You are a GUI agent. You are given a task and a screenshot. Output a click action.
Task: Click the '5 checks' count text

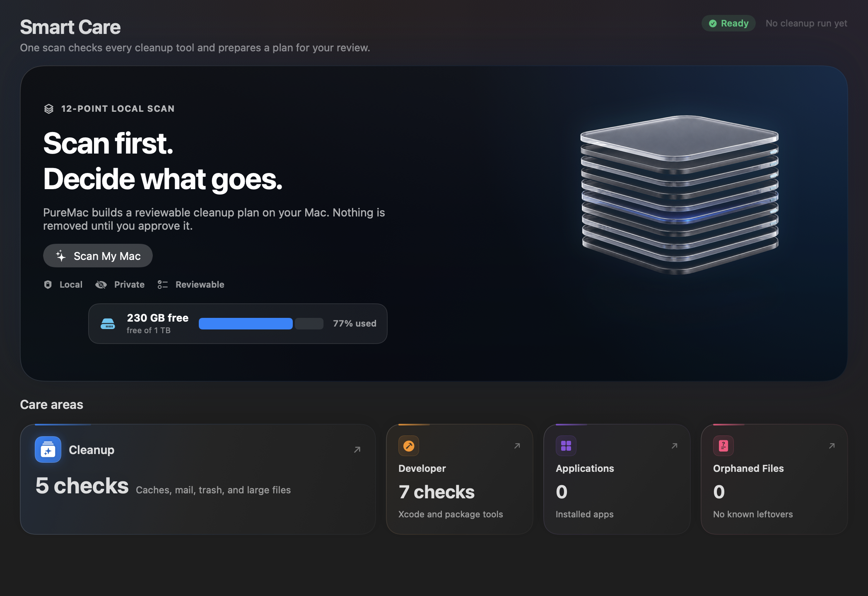[x=82, y=485]
